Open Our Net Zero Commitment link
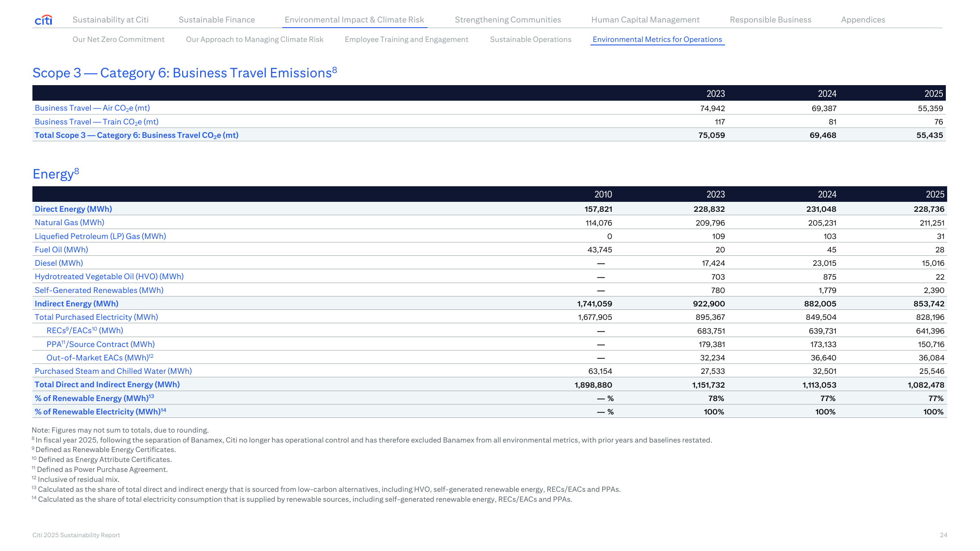 coord(118,39)
